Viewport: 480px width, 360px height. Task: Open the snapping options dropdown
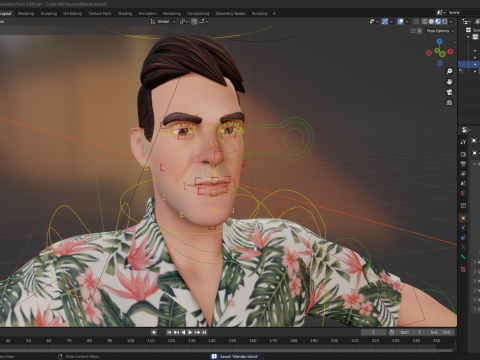click(204, 22)
